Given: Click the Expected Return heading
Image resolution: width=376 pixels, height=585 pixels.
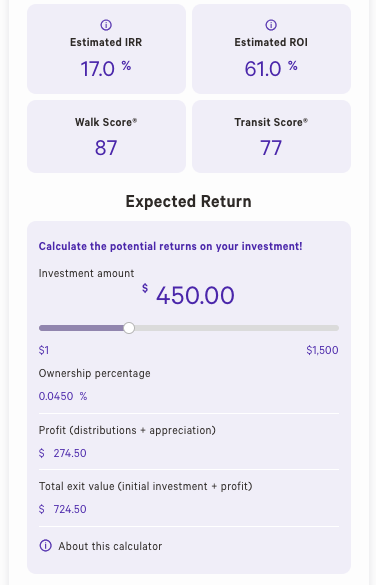Looking at the screenshot, I should point(188,201).
